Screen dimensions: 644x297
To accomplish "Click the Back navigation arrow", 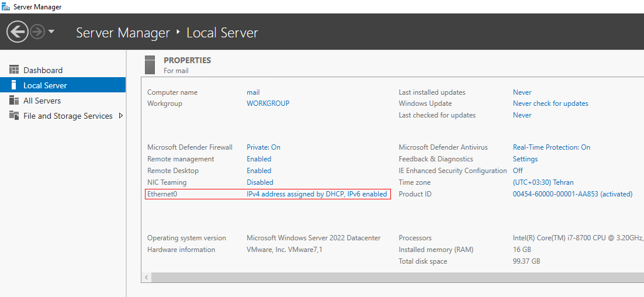I will point(18,32).
